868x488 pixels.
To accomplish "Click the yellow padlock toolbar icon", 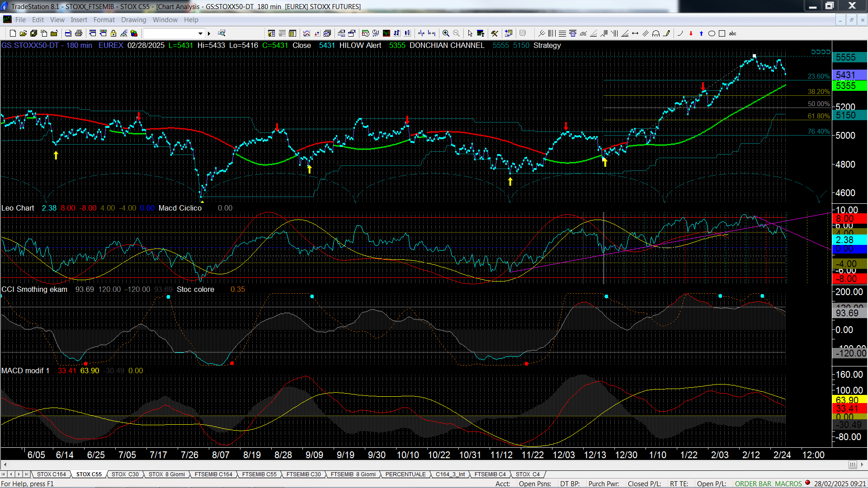I will coord(113,33).
